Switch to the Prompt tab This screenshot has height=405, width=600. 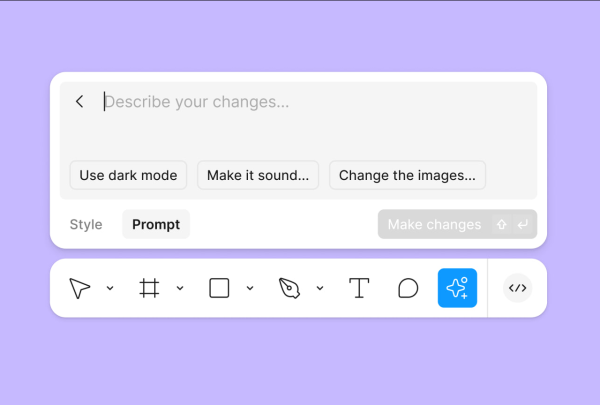pyautogui.click(x=156, y=224)
